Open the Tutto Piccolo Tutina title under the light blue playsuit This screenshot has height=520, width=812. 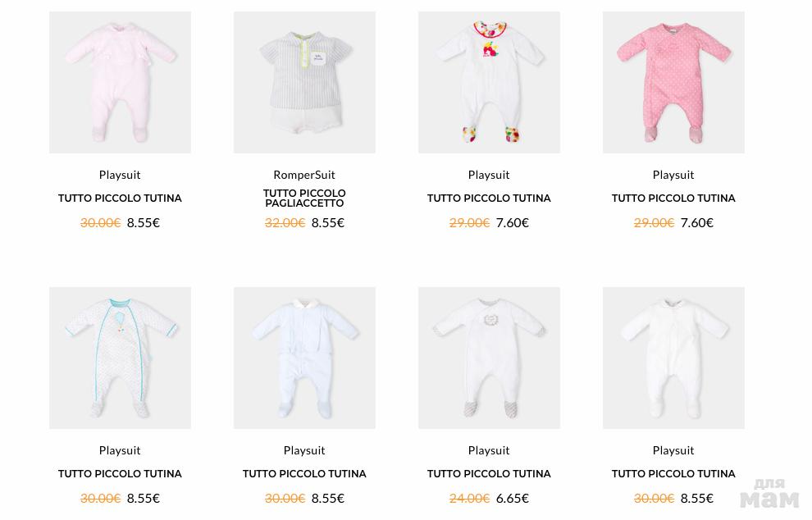(x=304, y=474)
